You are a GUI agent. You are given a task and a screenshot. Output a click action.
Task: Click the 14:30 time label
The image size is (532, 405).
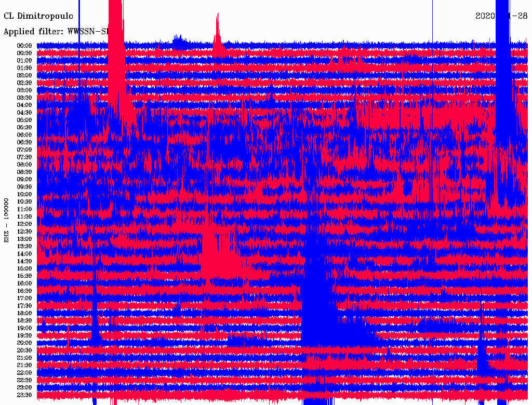point(24,262)
